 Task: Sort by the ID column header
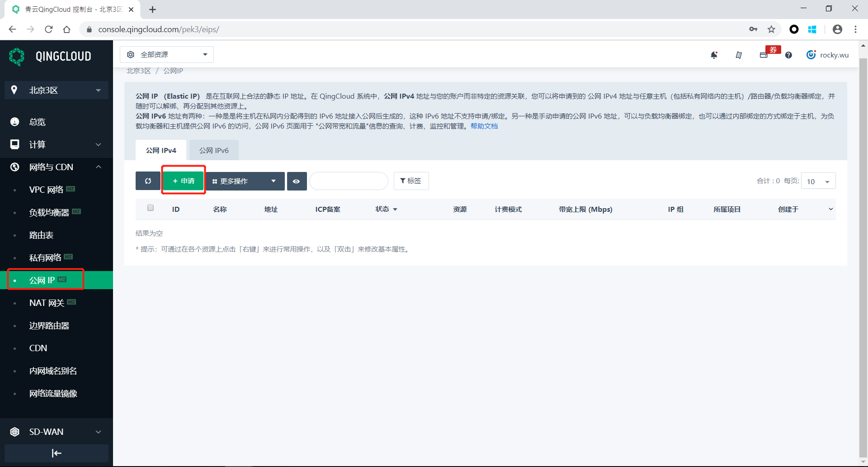coord(176,209)
